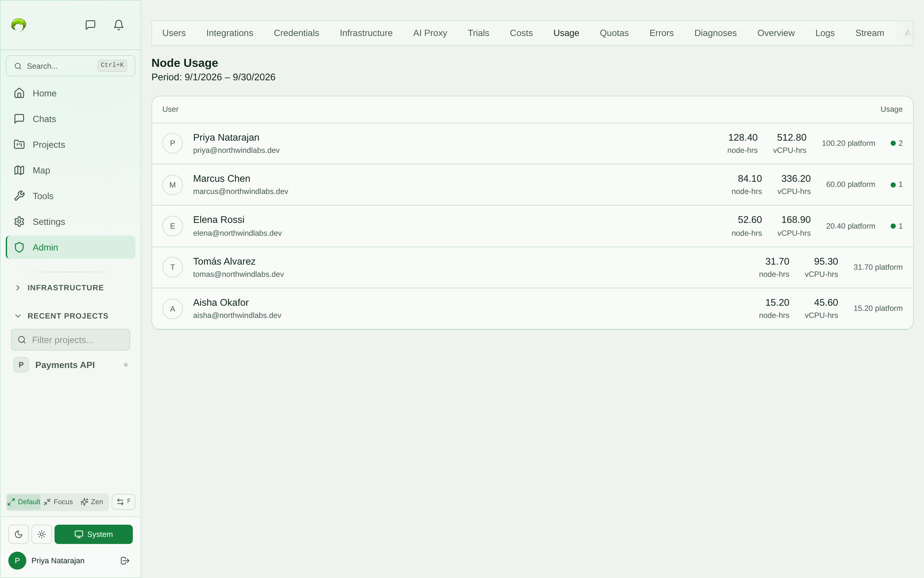Open Settings from the sidebar
The width and height of the screenshot is (924, 578).
coord(70,222)
